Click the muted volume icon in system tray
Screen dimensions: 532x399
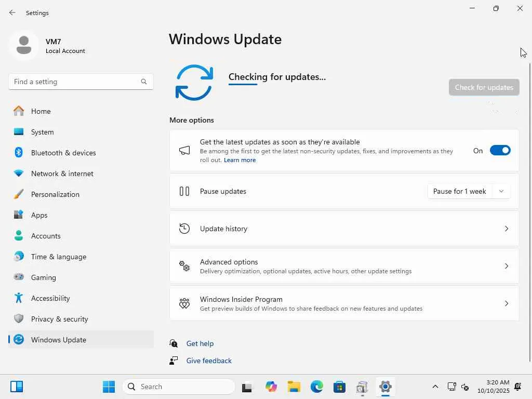465,387
